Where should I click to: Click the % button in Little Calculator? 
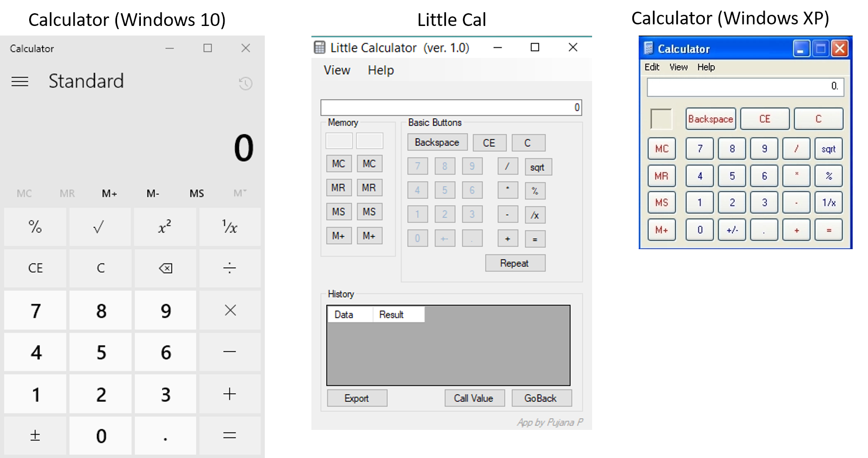[x=535, y=191]
